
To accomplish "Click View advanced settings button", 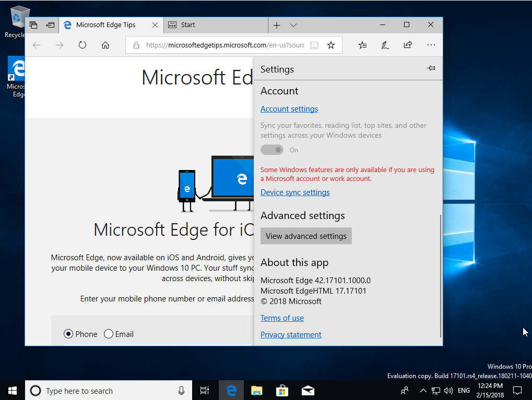I will tap(306, 236).
